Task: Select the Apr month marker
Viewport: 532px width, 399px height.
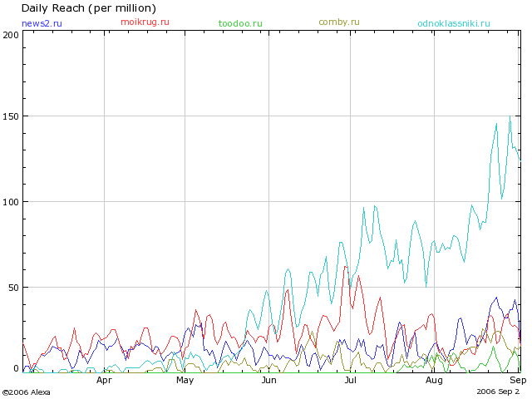Action: (104, 380)
